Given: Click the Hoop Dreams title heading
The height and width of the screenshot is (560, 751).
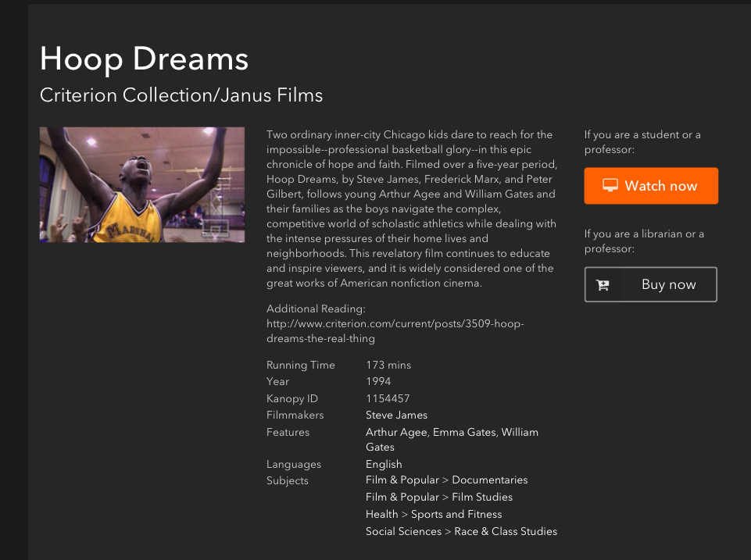Looking at the screenshot, I should point(144,59).
